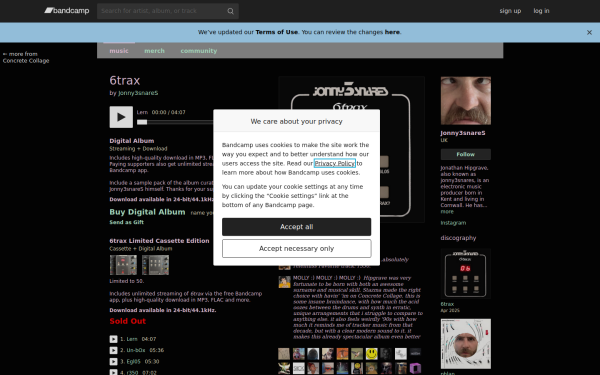Review changes via the 'here' link
600x375 pixels.
tap(392, 32)
